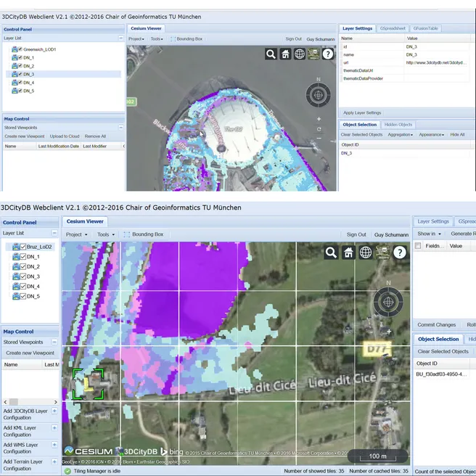
Task: Toggle DN_3 checkbox in Bruz_LoD2 window
Action: click(23, 276)
